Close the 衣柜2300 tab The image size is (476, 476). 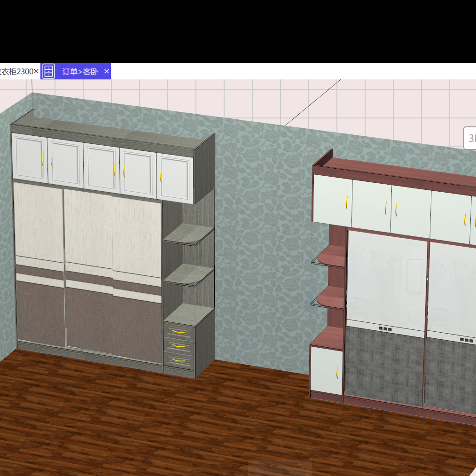pyautogui.click(x=37, y=71)
